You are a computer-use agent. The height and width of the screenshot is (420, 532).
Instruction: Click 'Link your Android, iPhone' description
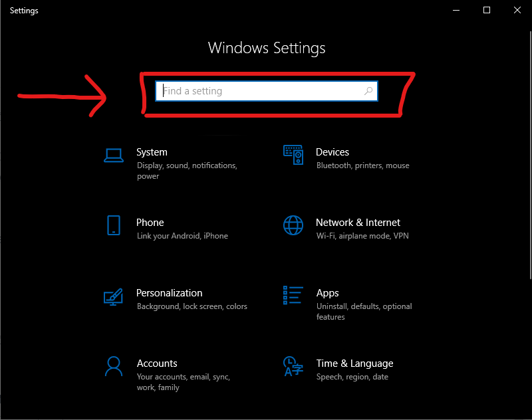(182, 236)
